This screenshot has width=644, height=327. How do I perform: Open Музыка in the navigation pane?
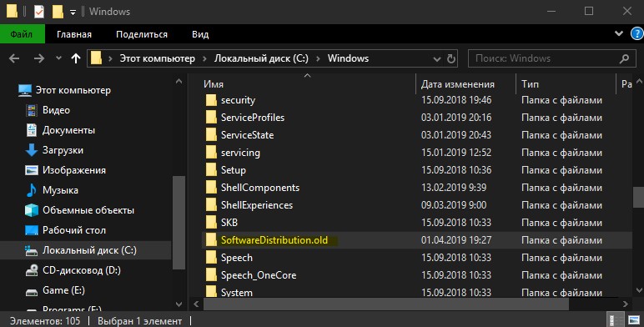point(60,190)
